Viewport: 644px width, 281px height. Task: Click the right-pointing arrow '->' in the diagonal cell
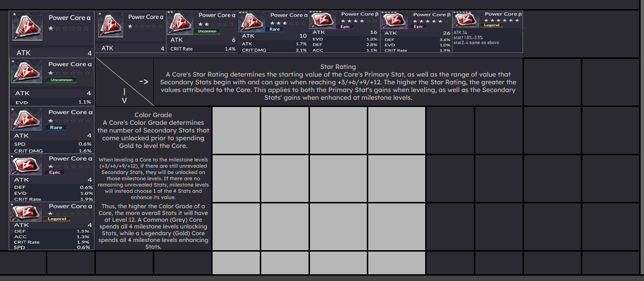coord(143,81)
